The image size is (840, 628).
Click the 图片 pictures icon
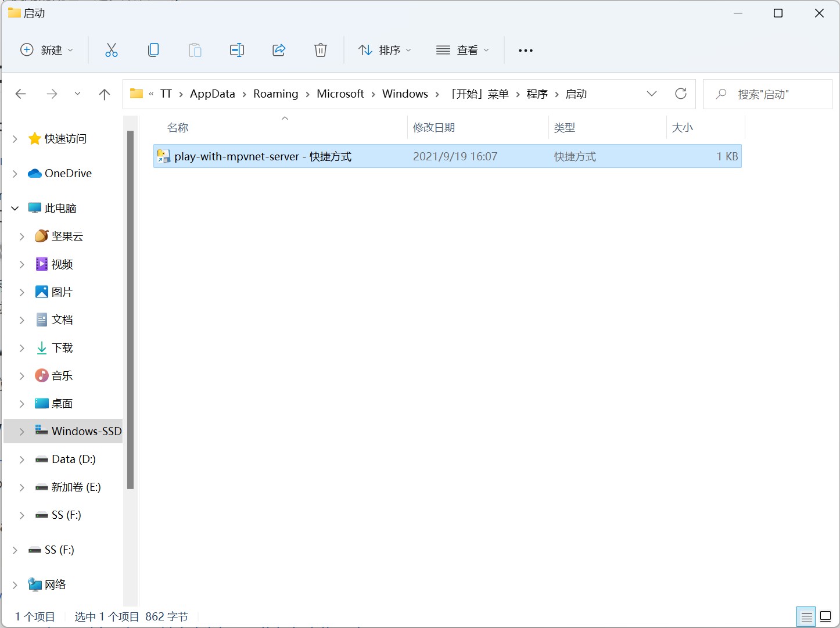(42, 292)
